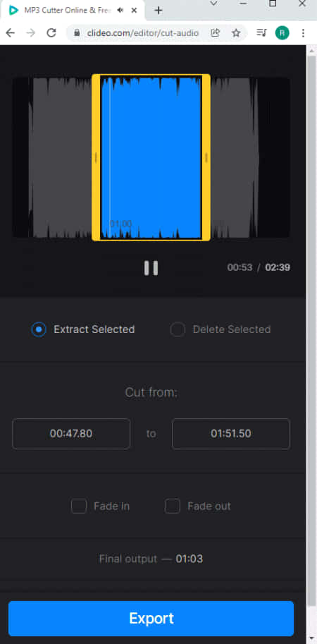Click the Export button

151,618
